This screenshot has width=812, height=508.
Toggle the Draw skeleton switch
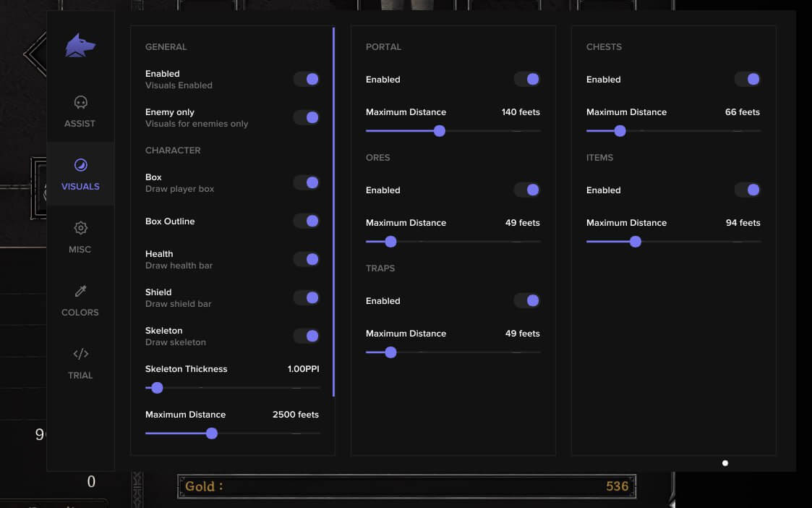pos(307,336)
